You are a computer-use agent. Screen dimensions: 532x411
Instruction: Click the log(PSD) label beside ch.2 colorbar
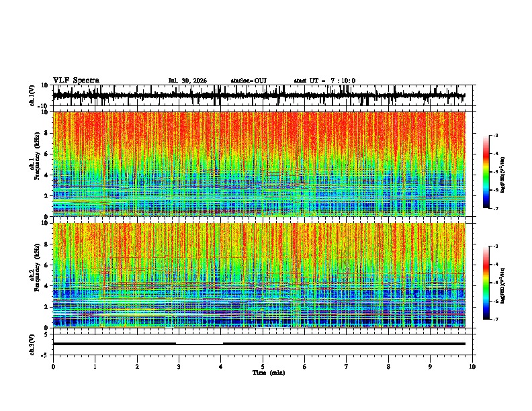[503, 285]
